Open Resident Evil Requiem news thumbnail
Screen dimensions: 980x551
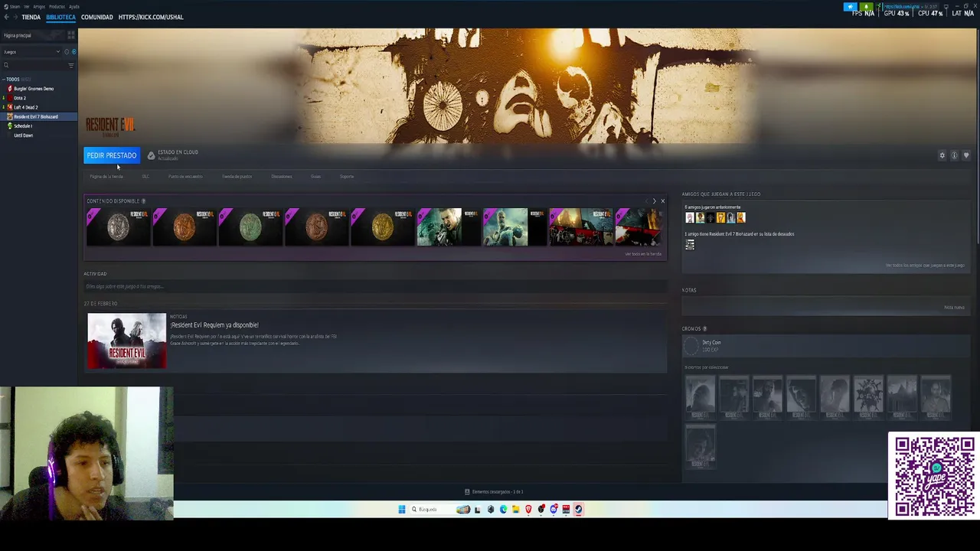coord(126,341)
